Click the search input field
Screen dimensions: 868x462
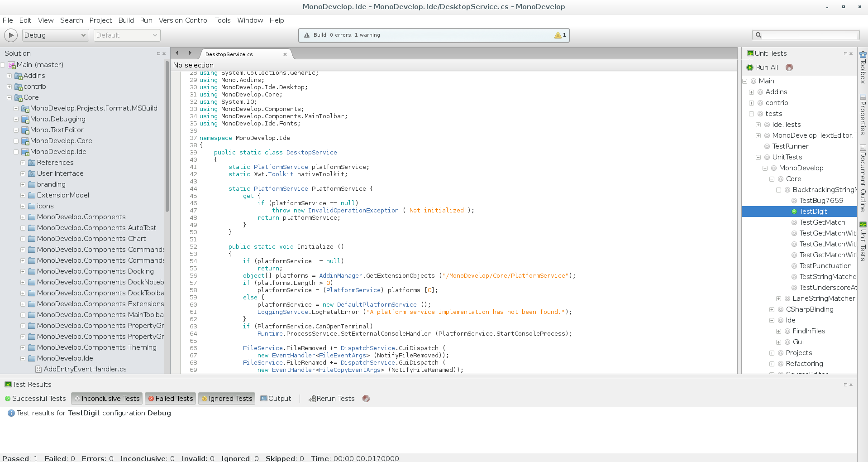tap(810, 35)
